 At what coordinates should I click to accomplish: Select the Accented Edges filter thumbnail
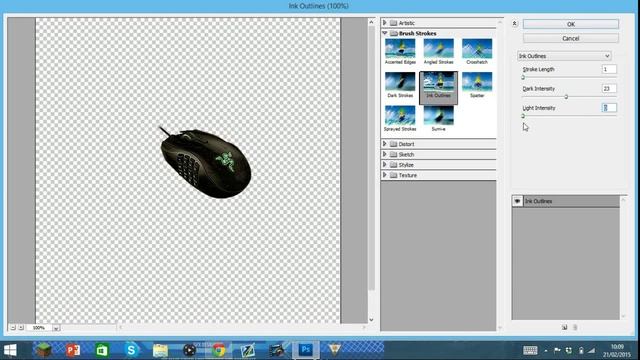(x=400, y=51)
